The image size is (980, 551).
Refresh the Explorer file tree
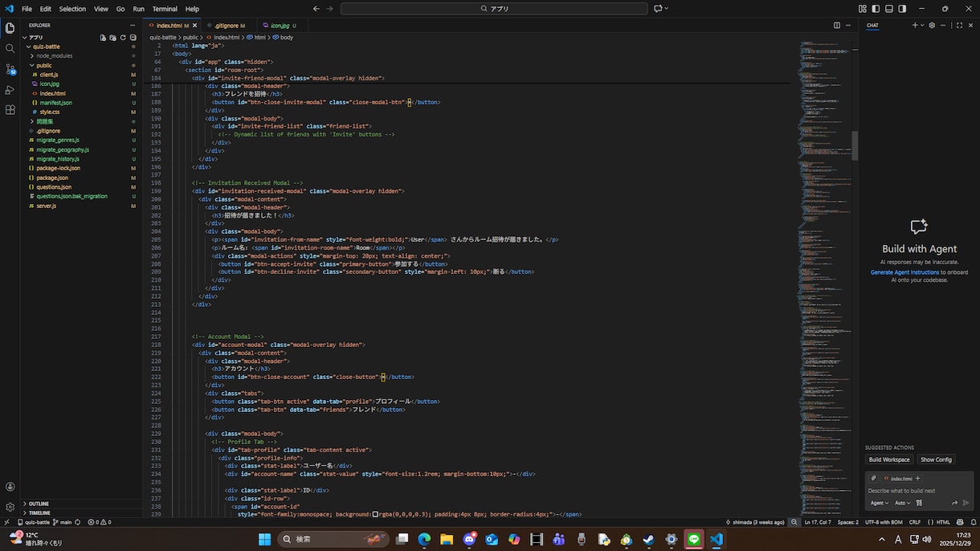123,37
